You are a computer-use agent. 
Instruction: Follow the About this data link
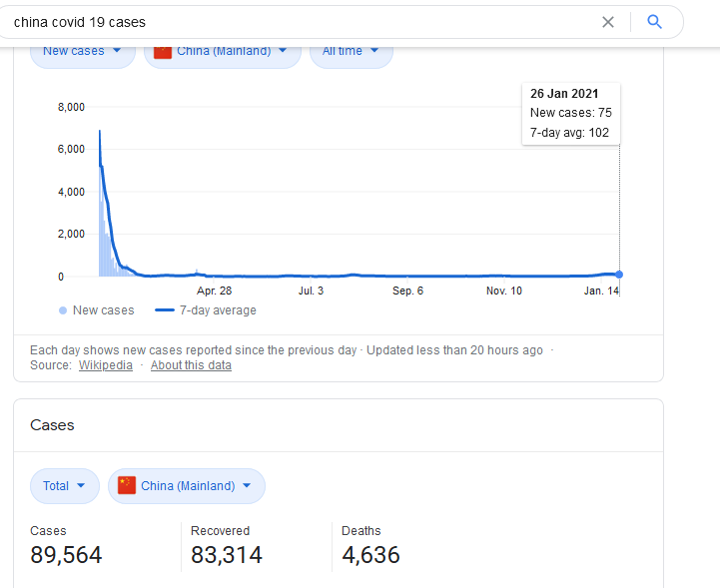click(x=191, y=365)
